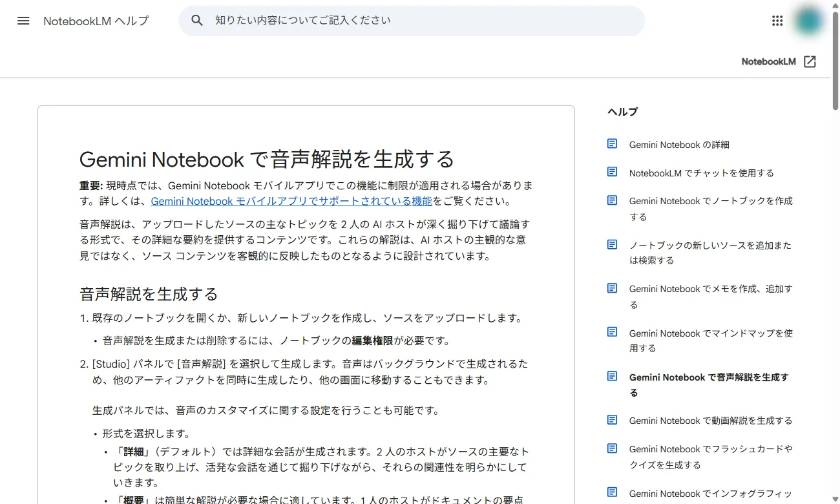Click article icon beside メモを作成、追加する
The height and width of the screenshot is (504, 840).
pyautogui.click(x=612, y=288)
